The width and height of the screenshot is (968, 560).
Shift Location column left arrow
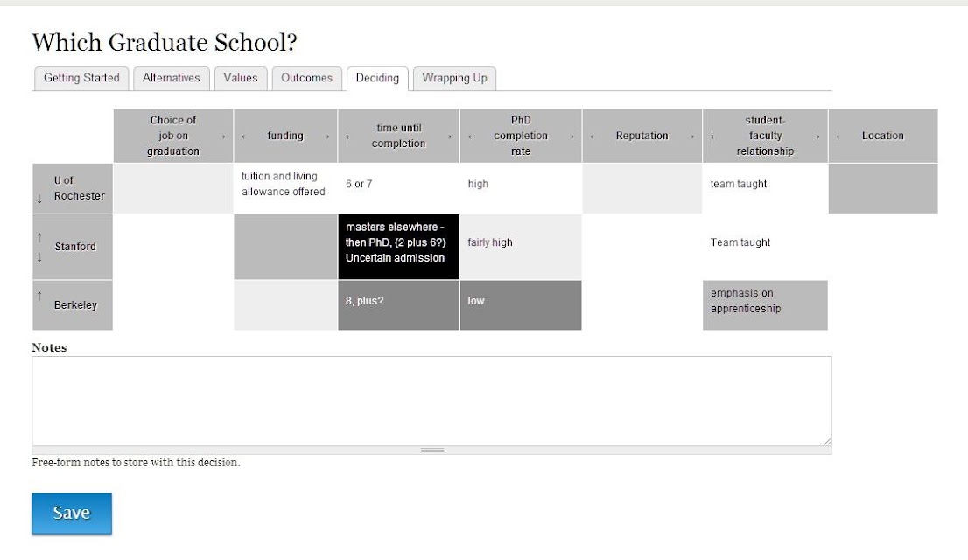point(838,136)
